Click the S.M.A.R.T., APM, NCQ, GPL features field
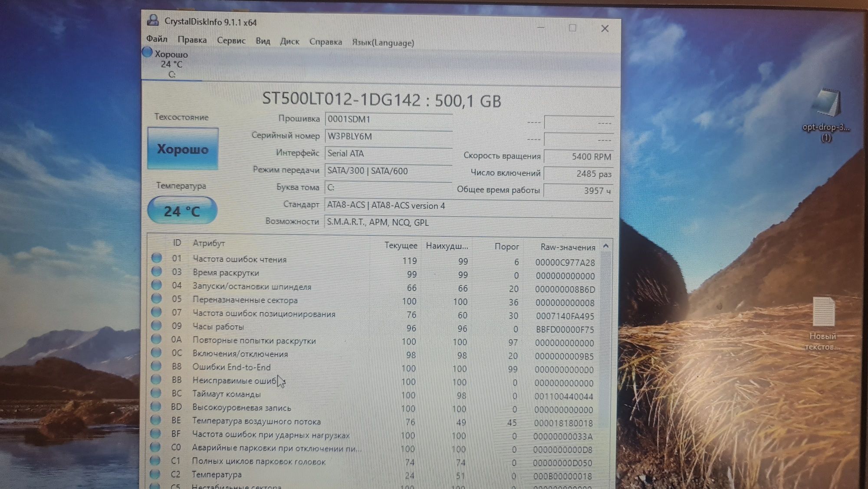868x489 pixels. 469,222
